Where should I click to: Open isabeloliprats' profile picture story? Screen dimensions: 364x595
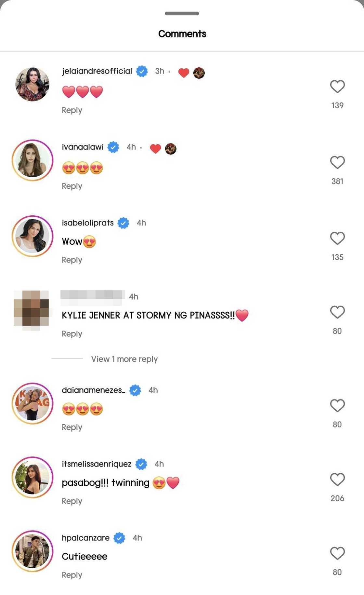(x=32, y=236)
